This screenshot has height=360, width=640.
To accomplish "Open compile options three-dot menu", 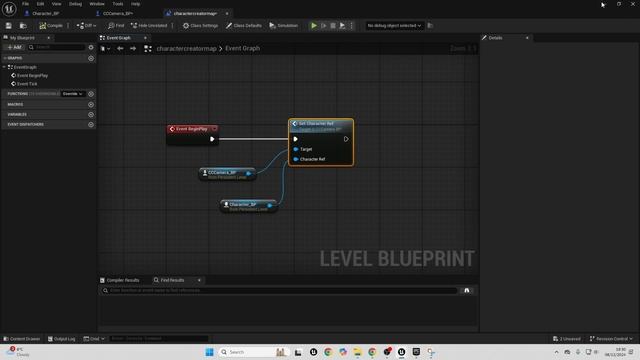I will [x=68, y=26].
